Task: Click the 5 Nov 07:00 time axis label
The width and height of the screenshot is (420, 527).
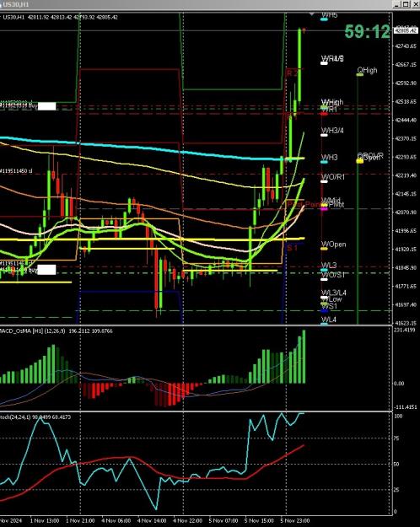Action: pos(223,520)
